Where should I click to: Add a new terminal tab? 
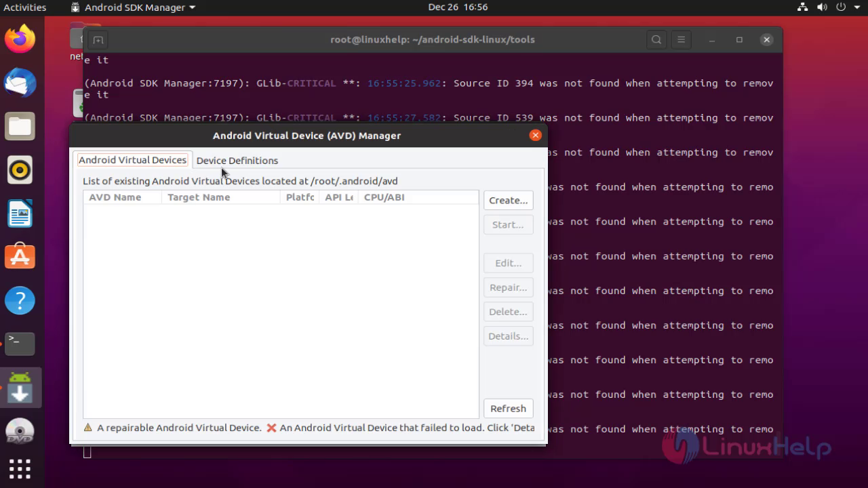tap(98, 40)
